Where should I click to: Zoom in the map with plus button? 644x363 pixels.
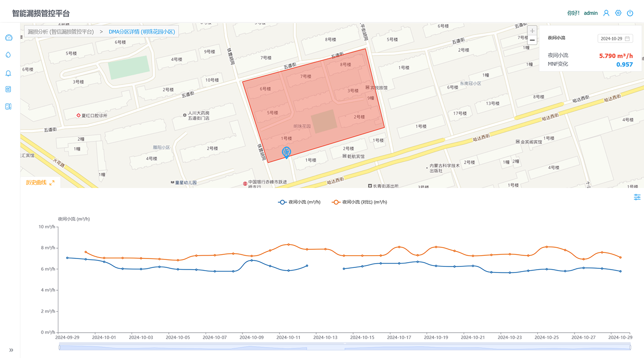tap(532, 31)
